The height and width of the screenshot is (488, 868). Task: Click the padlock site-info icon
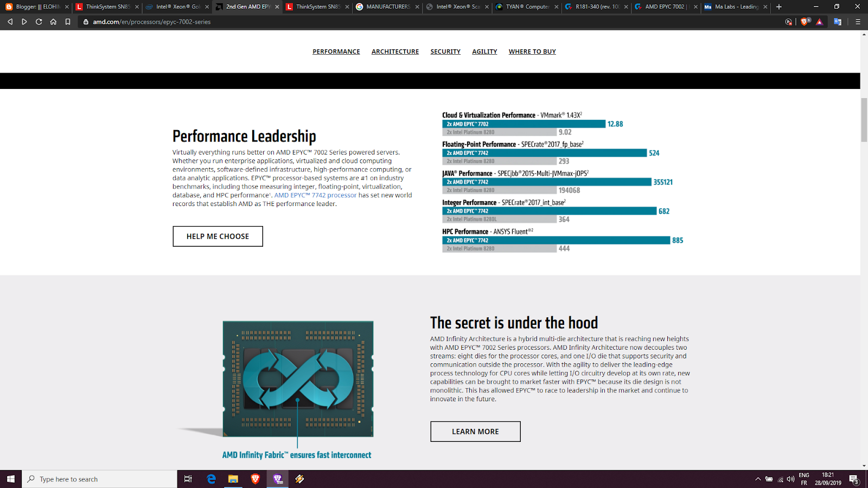pos(86,22)
